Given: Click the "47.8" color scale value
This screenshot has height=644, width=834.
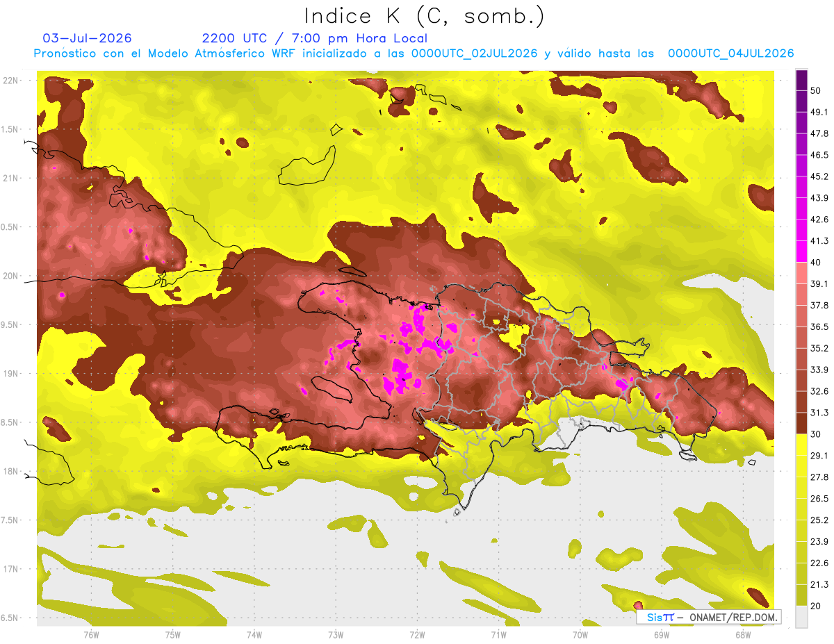Looking at the screenshot, I should pyautogui.click(x=819, y=133).
